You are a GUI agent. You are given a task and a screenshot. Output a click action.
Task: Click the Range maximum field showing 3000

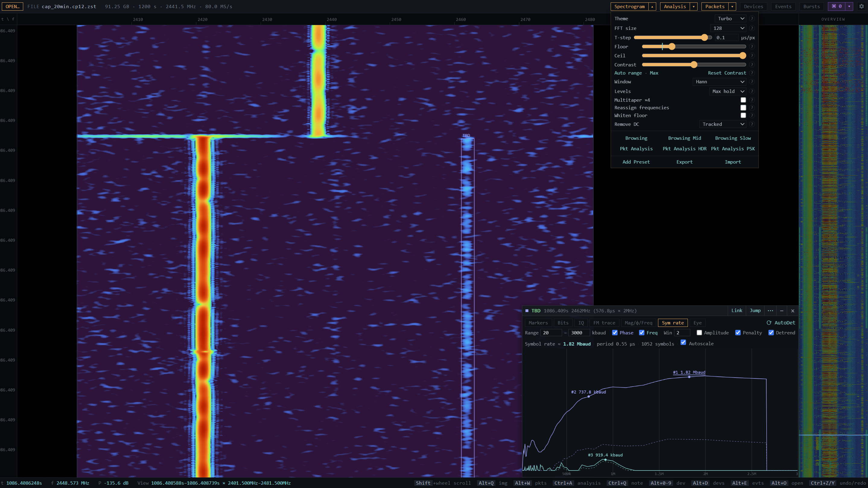pos(579,333)
